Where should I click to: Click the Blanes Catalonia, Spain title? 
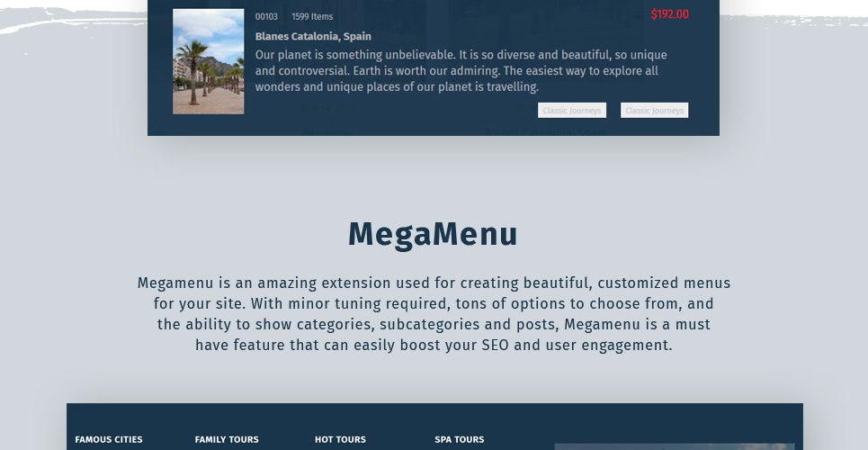pos(313,37)
